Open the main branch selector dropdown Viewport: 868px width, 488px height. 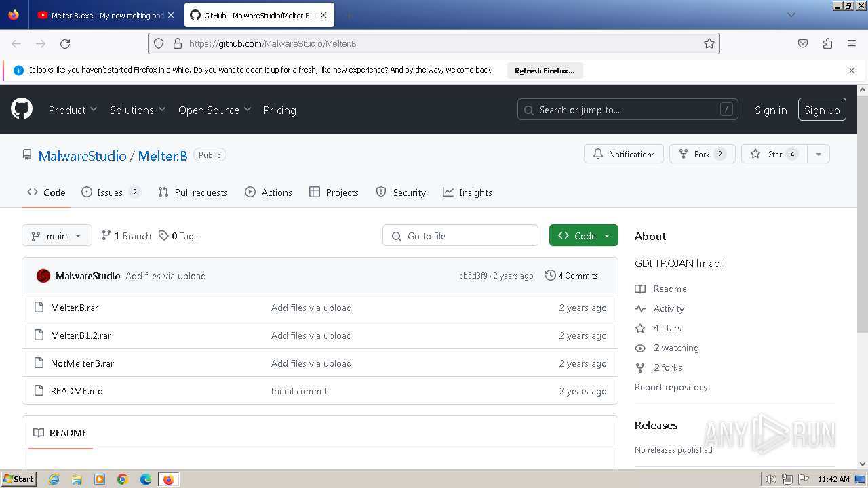57,236
